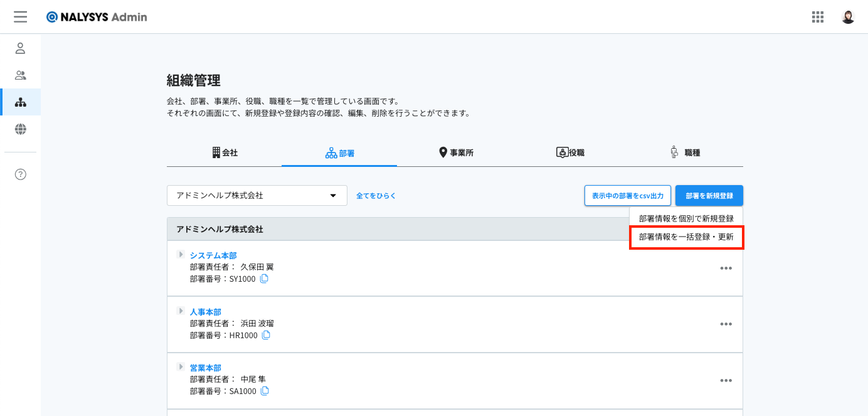The width and height of the screenshot is (868, 416).
Task: Open the 営業本部 department link
Action: 206,368
